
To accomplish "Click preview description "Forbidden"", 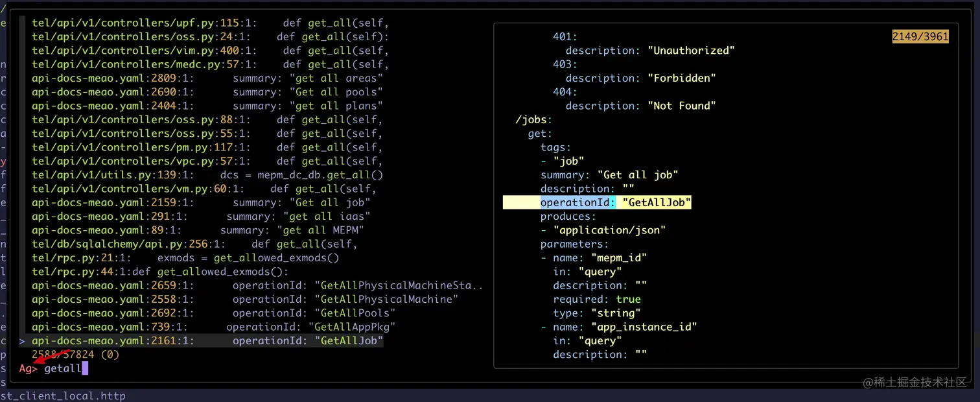I will 641,78.
